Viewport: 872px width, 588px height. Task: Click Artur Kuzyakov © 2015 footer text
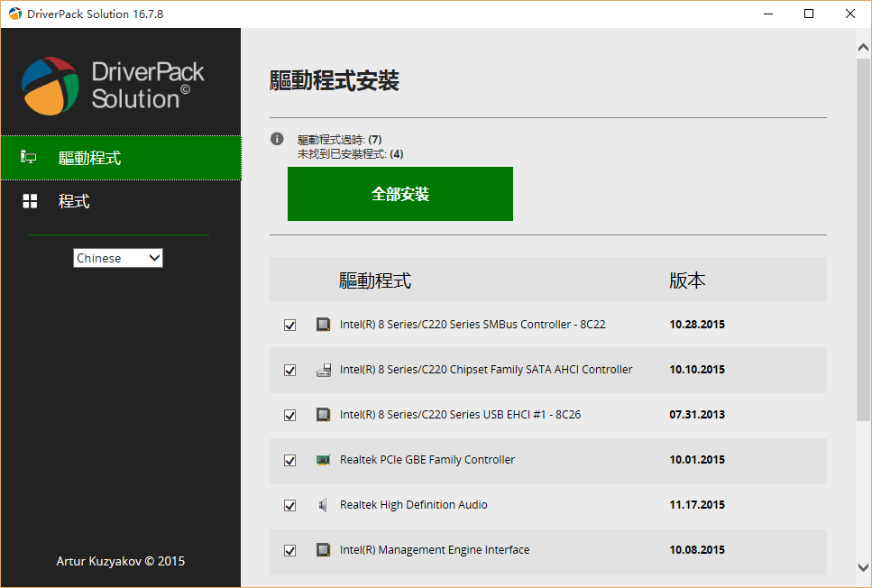(121, 561)
